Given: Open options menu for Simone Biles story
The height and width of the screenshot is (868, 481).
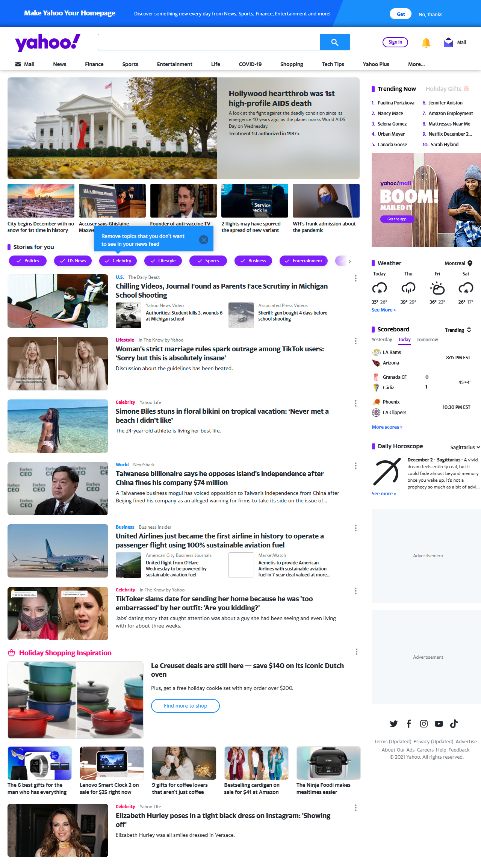Looking at the screenshot, I should click(x=355, y=403).
